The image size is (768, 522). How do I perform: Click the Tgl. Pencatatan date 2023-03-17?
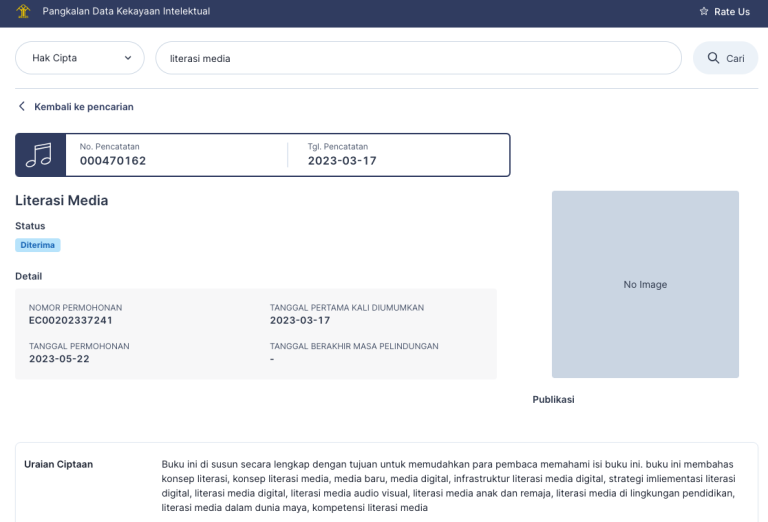click(x=342, y=160)
